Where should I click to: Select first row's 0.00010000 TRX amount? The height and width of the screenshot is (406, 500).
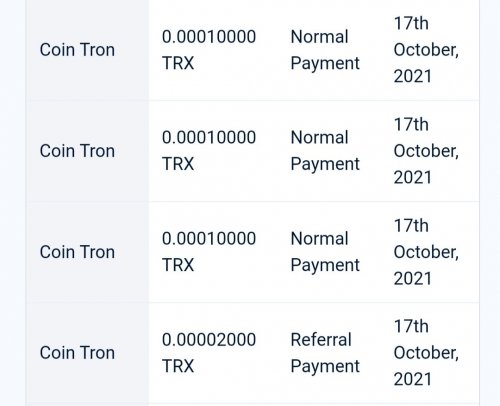tap(209, 50)
